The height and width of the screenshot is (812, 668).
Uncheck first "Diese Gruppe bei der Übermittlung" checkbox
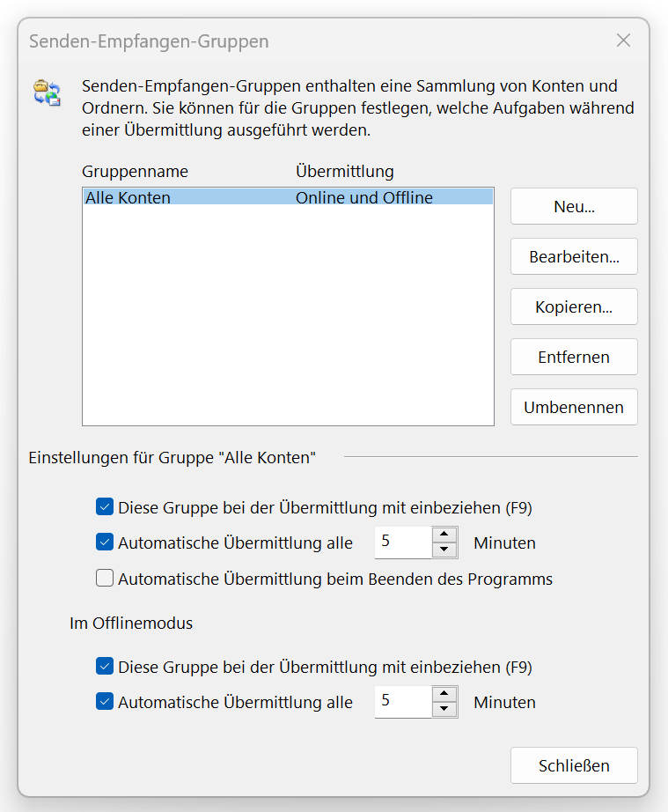tap(105, 507)
